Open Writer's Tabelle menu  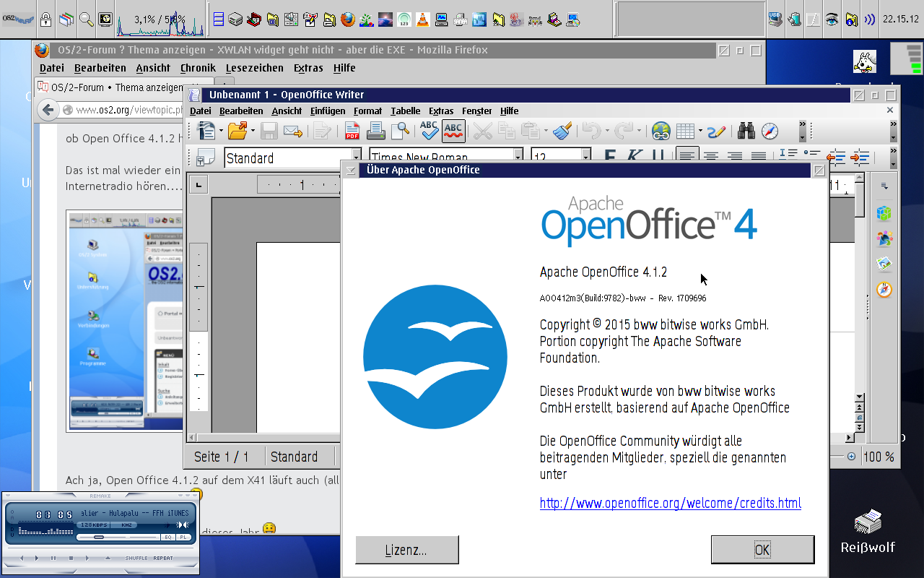(x=405, y=111)
